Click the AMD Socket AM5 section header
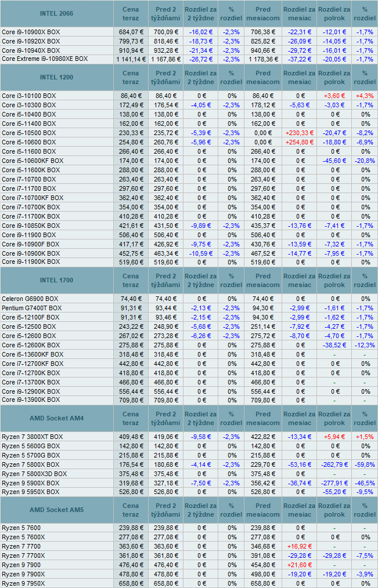378x588 pixels. click(57, 510)
